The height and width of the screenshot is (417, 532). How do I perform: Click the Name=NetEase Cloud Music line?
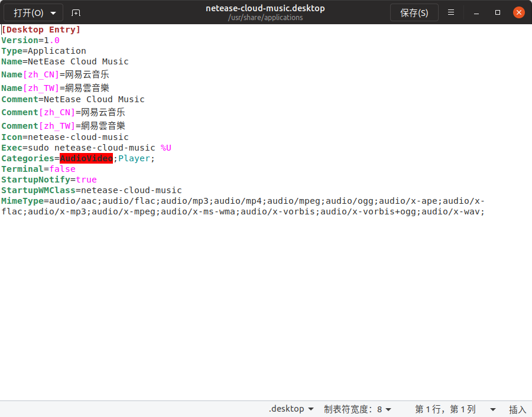pyautogui.click(x=65, y=61)
